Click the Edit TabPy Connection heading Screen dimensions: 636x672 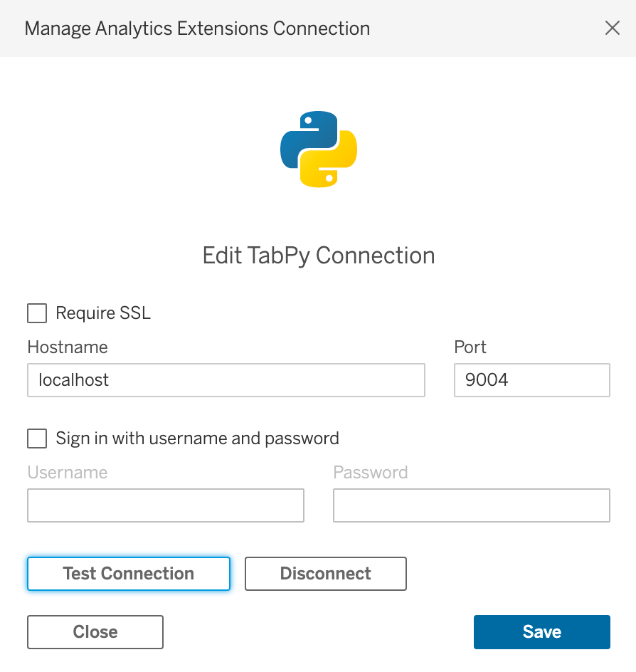point(318,256)
